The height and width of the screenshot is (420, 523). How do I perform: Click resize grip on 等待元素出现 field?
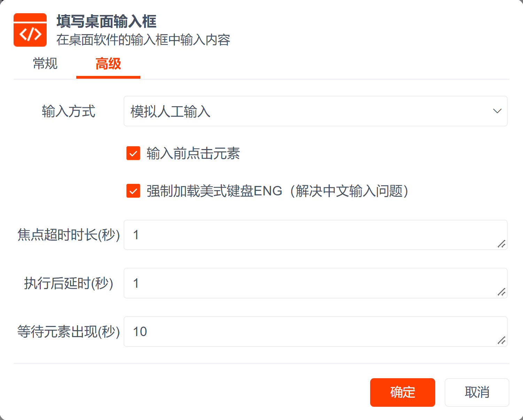pyautogui.click(x=501, y=341)
